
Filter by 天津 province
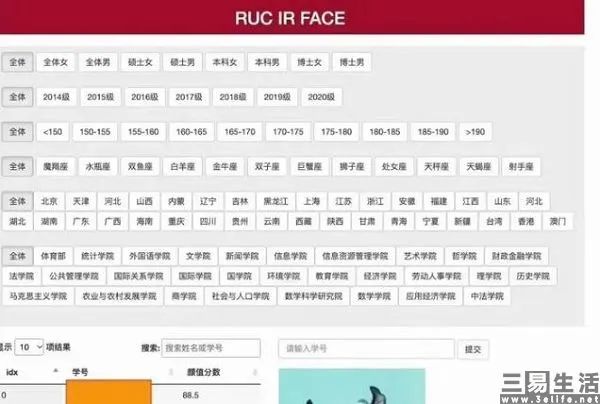point(81,201)
